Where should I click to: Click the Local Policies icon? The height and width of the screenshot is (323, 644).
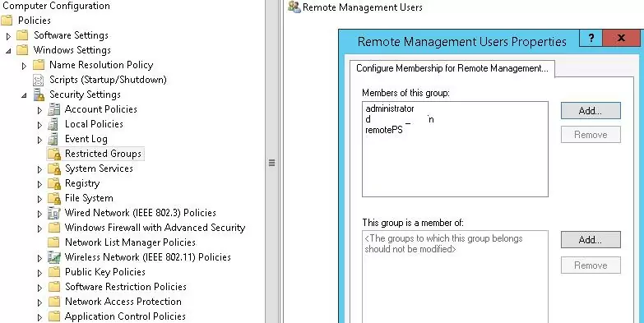coord(53,124)
